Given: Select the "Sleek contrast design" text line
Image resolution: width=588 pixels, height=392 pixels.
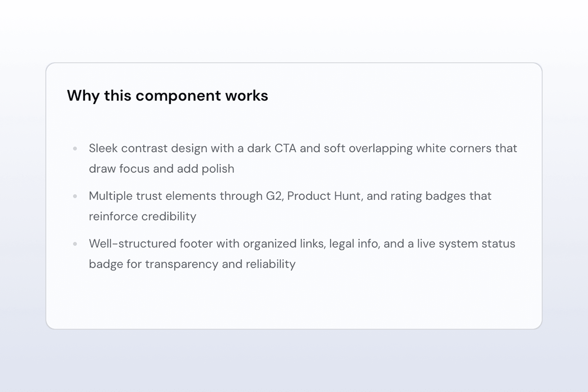Looking at the screenshot, I should pyautogui.click(x=302, y=148).
